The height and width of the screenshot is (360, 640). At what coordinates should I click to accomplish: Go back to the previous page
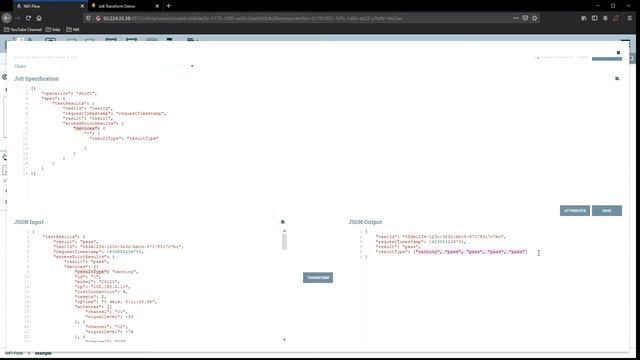coord(7,18)
